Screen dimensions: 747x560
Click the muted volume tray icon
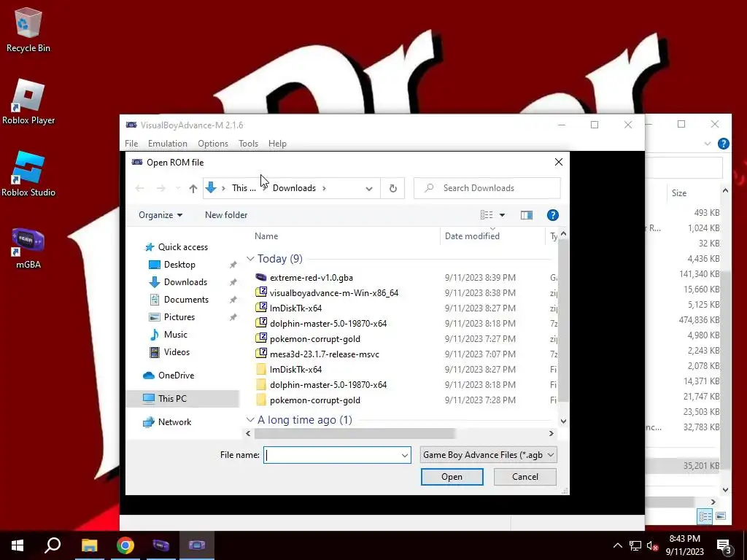[x=652, y=545]
